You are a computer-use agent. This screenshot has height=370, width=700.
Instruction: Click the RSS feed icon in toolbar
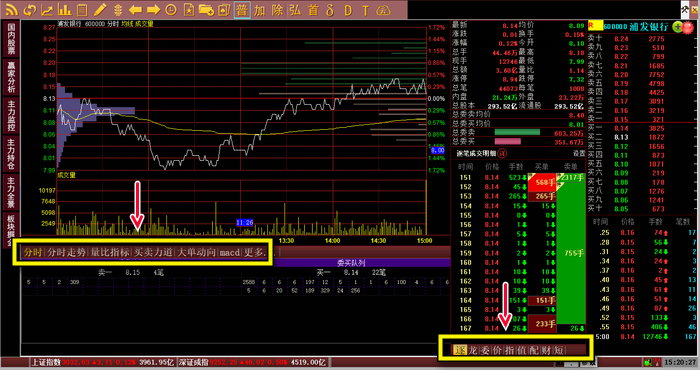pyautogui.click(x=12, y=9)
